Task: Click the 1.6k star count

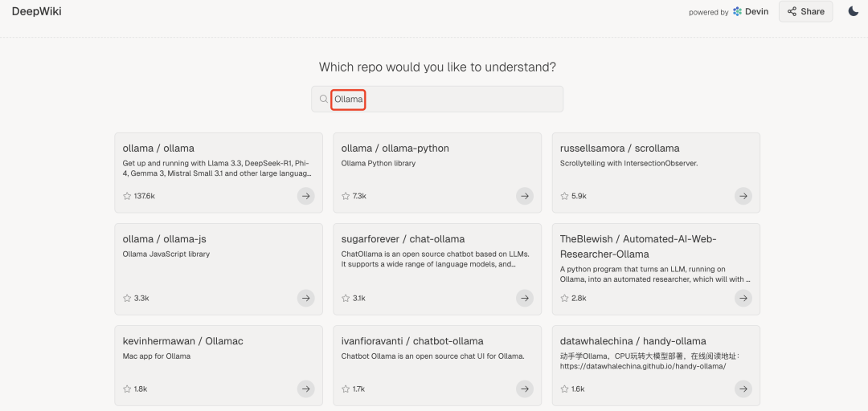Action: pos(578,389)
